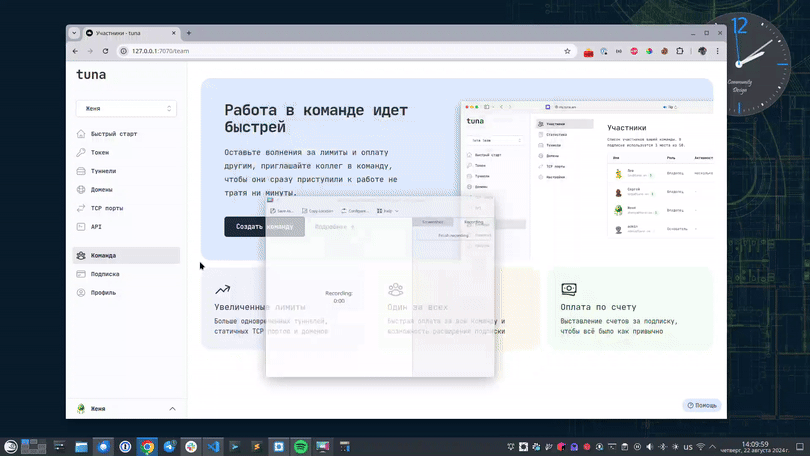Click the Подписка card icon

(x=80, y=274)
